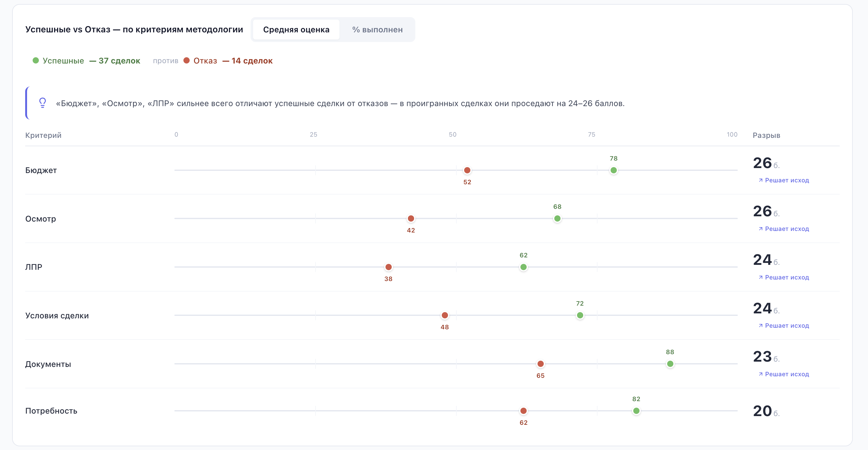The image size is (868, 450).
Task: Click the 26 б. gap value for Осмотр
Action: [766, 212]
